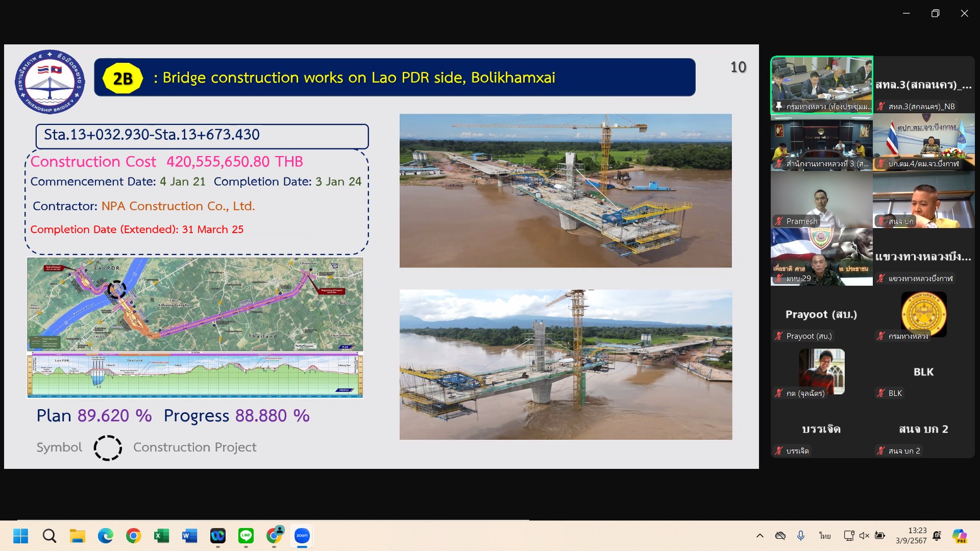Select the Pramesh participant video tile
Viewport: 980px width, 551px height.
click(821, 200)
